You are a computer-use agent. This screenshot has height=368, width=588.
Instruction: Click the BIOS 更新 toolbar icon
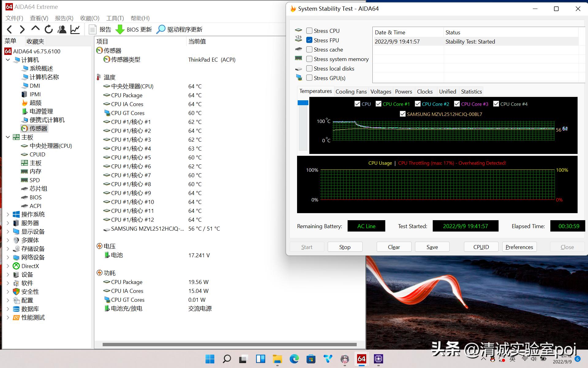click(x=134, y=29)
